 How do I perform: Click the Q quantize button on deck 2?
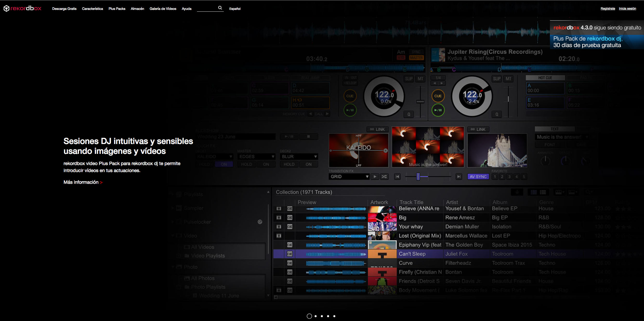pyautogui.click(x=497, y=114)
